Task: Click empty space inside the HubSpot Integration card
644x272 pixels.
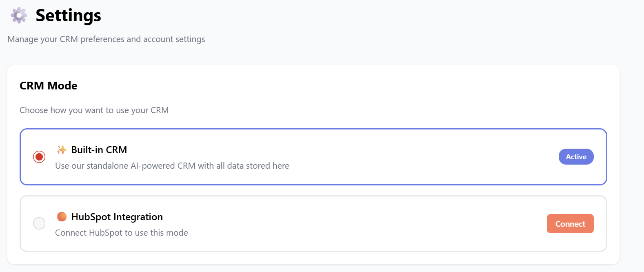Action: click(367, 223)
